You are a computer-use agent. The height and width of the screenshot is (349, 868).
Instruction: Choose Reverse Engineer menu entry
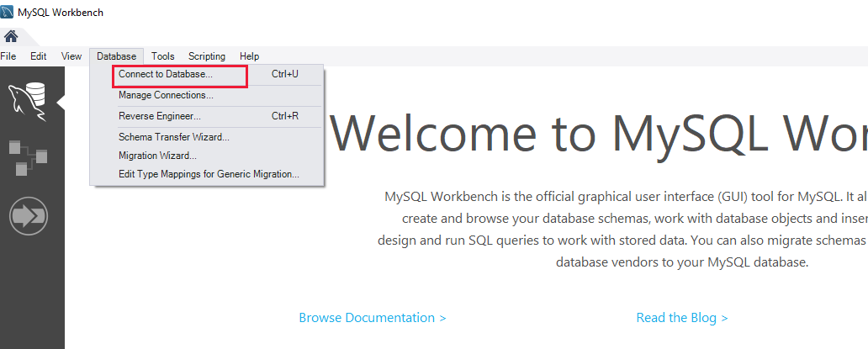click(207, 116)
